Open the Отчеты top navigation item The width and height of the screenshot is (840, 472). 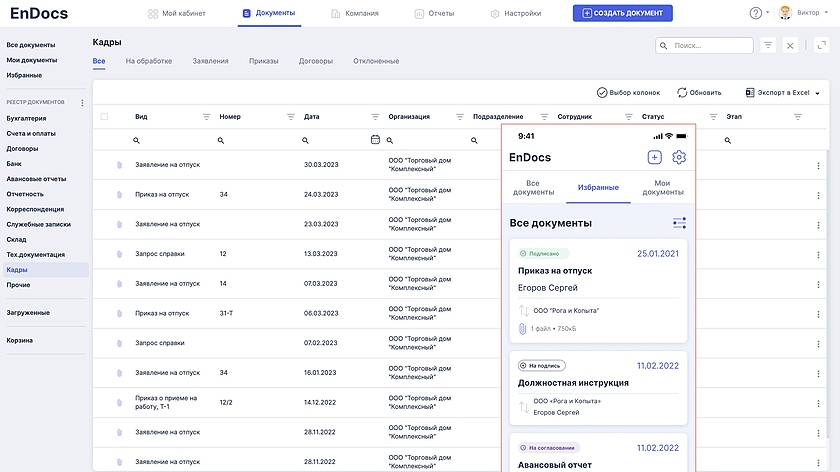[432, 13]
